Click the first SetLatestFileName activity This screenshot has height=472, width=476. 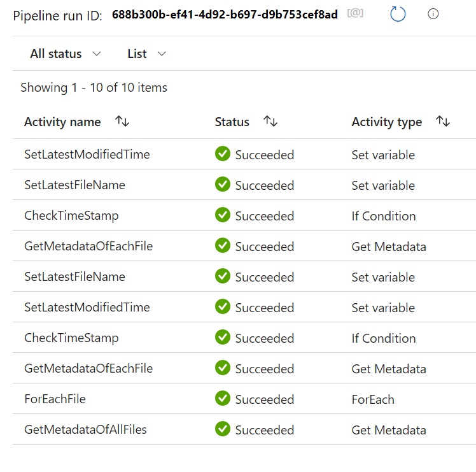click(74, 185)
